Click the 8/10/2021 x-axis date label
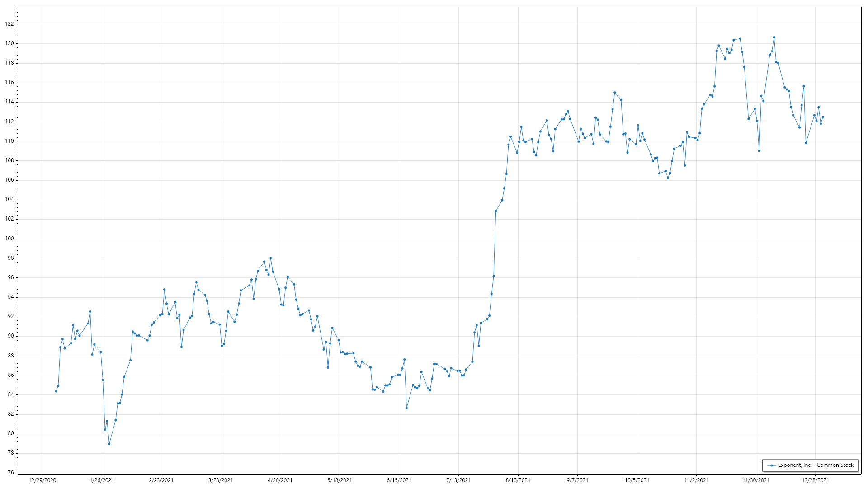 [x=518, y=480]
